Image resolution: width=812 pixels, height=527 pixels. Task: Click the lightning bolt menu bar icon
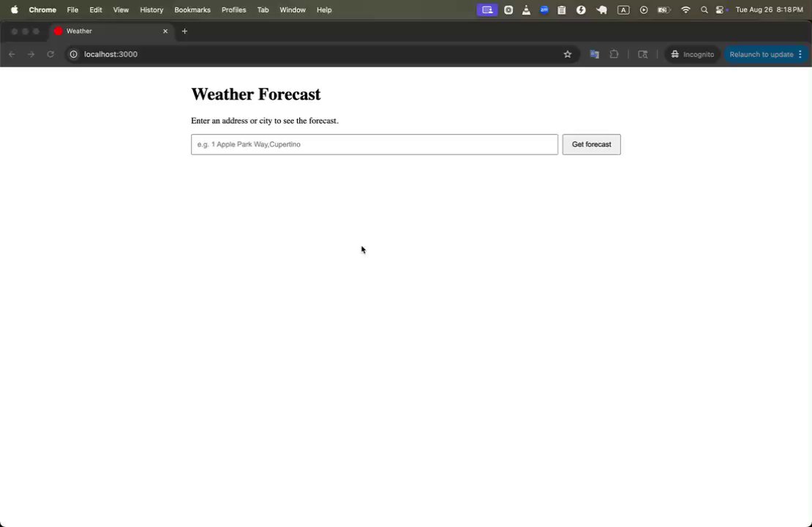pos(581,10)
